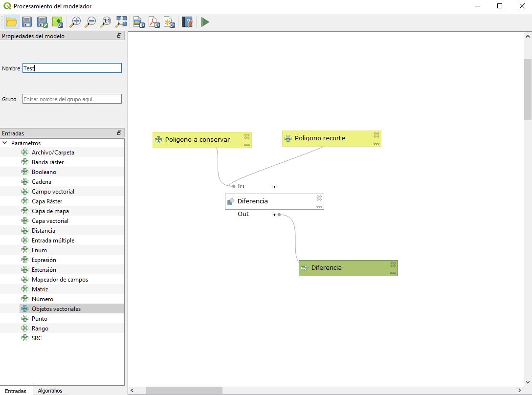Export model as PDF icon

pyautogui.click(x=154, y=22)
